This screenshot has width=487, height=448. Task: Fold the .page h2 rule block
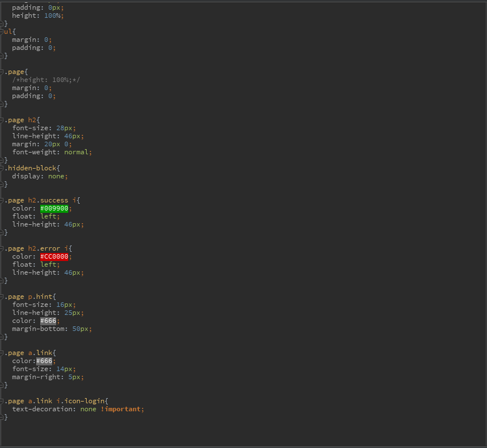pyautogui.click(x=2, y=120)
